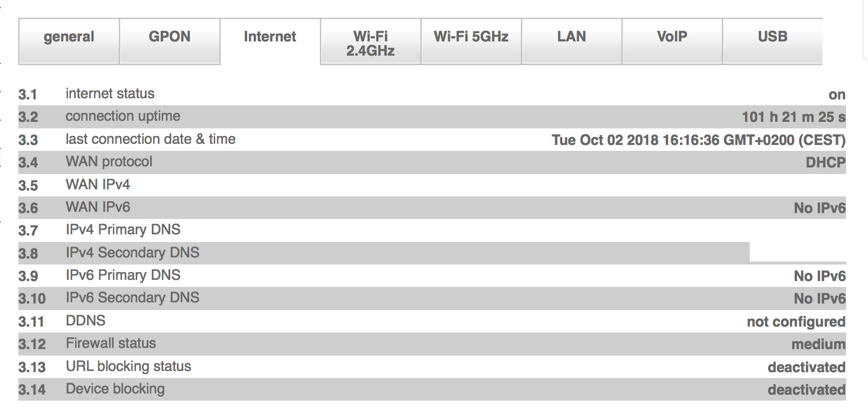The image size is (868, 413).
Task: Click the WAN IPv4 label
Action: pyautogui.click(x=98, y=185)
